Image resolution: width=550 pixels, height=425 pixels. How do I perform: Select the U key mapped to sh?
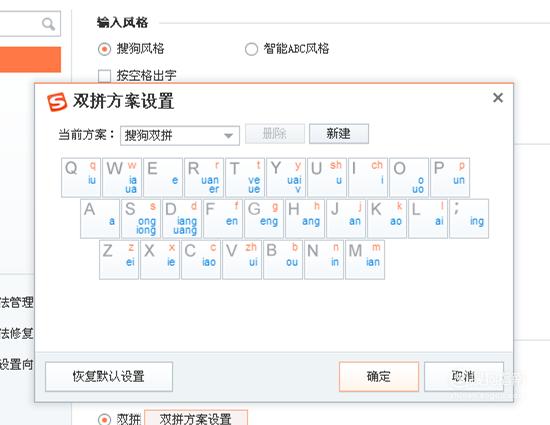(x=327, y=177)
